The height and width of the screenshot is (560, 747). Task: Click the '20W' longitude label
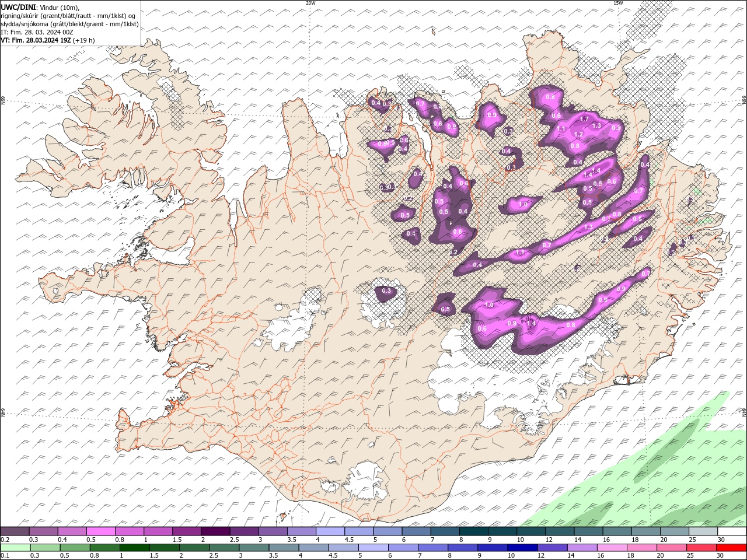pos(310,3)
